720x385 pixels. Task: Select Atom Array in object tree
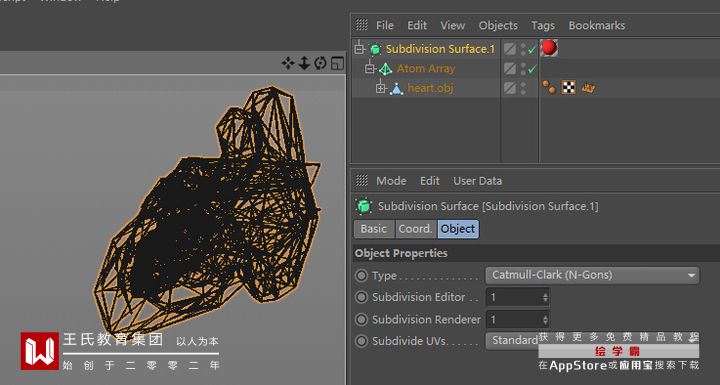coord(426,69)
